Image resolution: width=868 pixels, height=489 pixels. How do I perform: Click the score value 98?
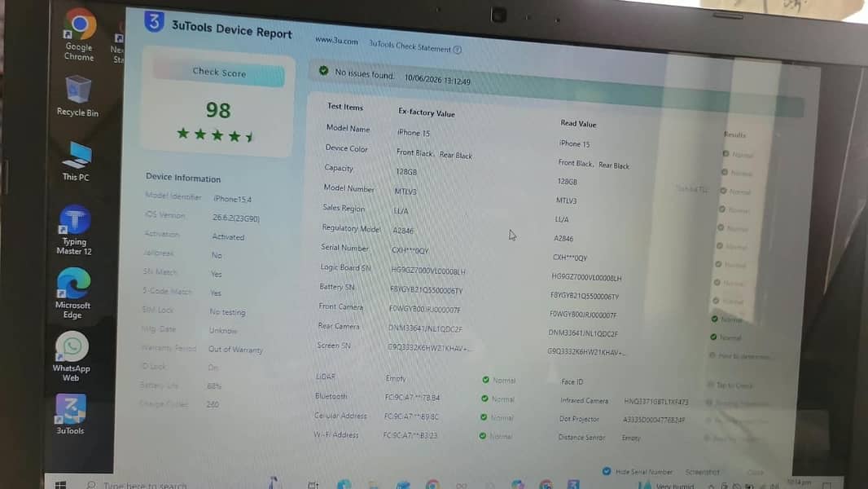[x=218, y=110]
